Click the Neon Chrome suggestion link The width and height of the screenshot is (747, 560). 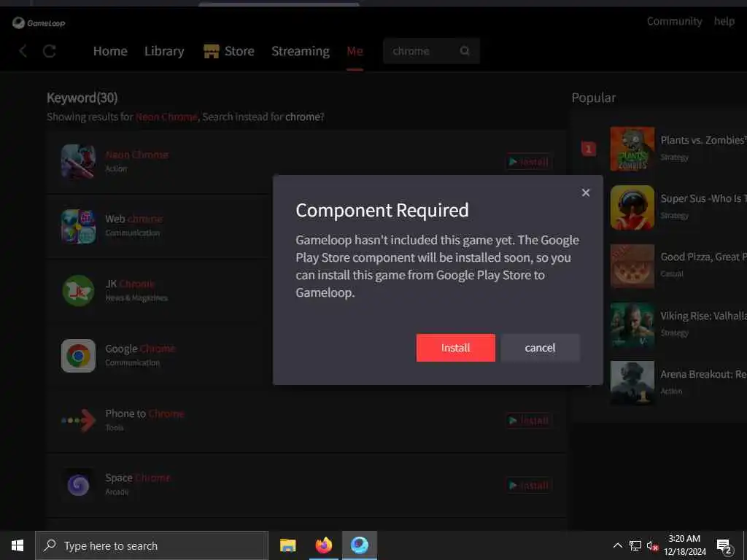coord(166,117)
